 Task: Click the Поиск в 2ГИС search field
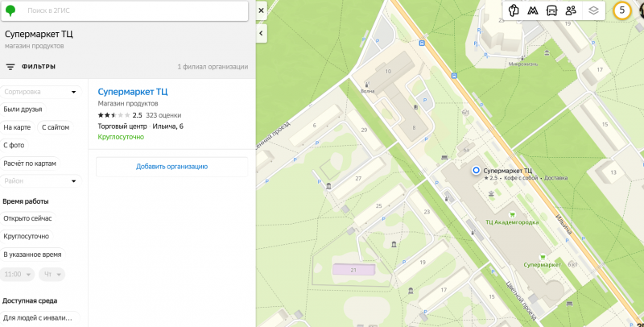click(133, 11)
